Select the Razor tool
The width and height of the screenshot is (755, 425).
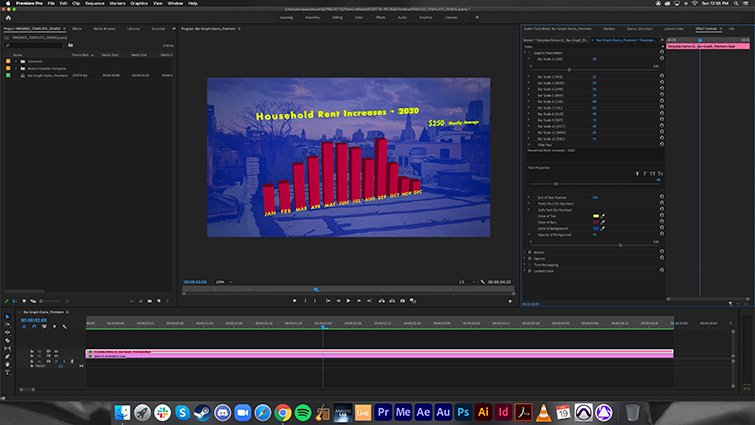pyautogui.click(x=7, y=340)
